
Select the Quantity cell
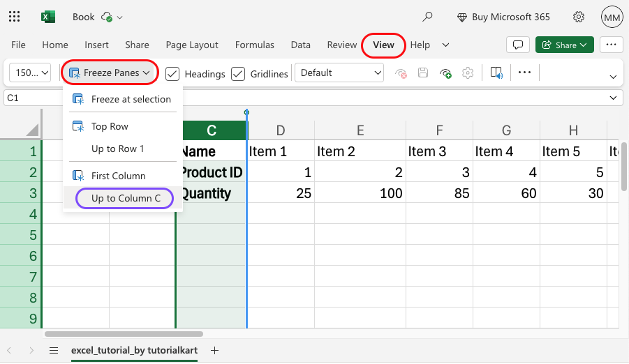tap(212, 193)
